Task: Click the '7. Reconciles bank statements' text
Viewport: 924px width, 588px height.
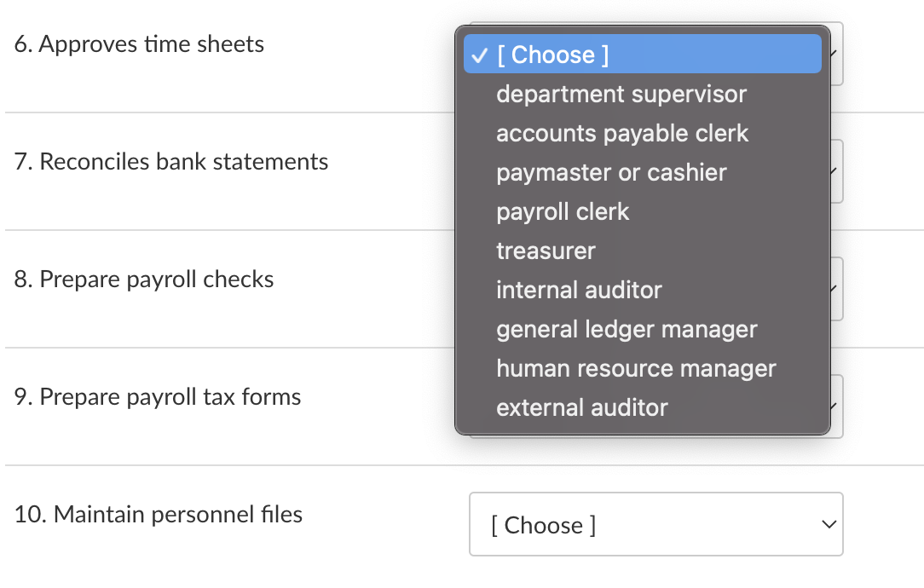Action: click(x=171, y=162)
